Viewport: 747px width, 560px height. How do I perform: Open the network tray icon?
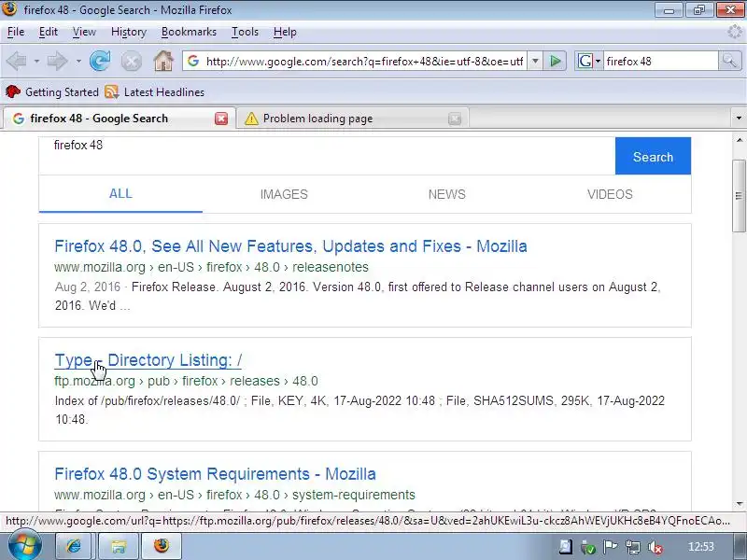click(x=633, y=547)
